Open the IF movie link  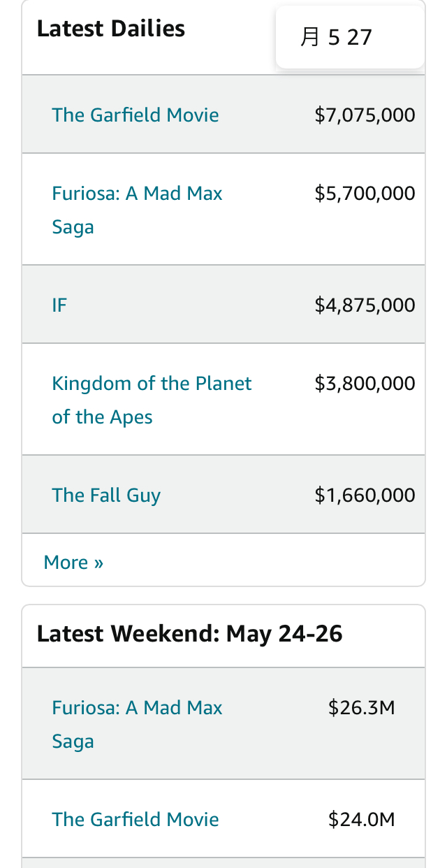59,305
